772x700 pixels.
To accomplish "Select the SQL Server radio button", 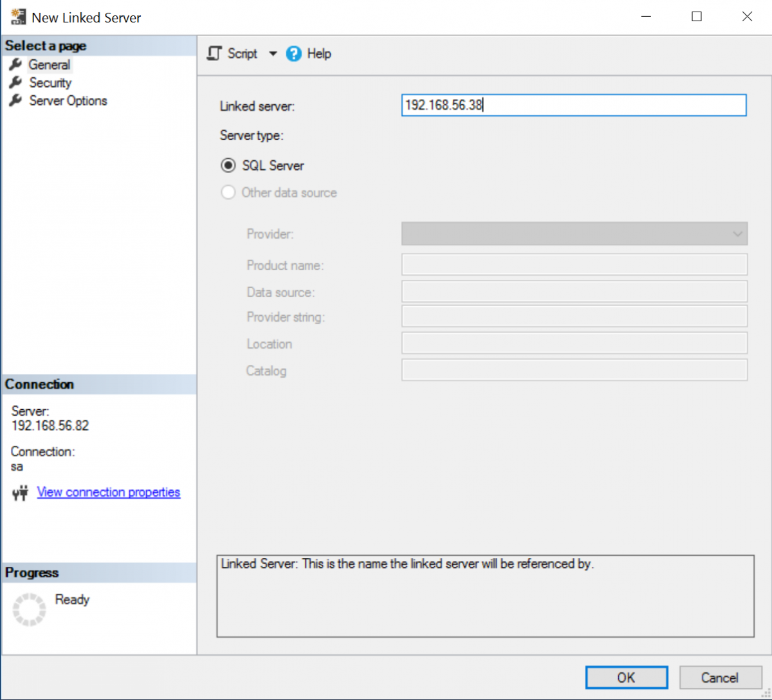I will click(228, 165).
